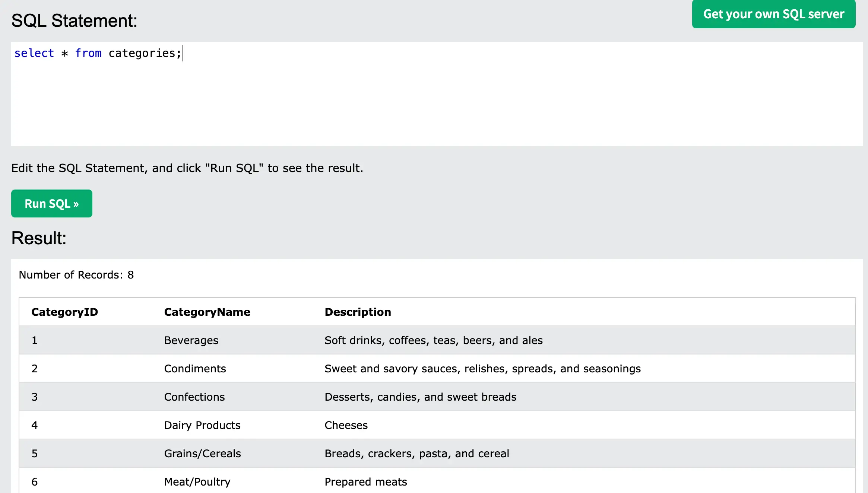The height and width of the screenshot is (493, 868).
Task: Select the Beverages row cell
Action: pos(191,340)
